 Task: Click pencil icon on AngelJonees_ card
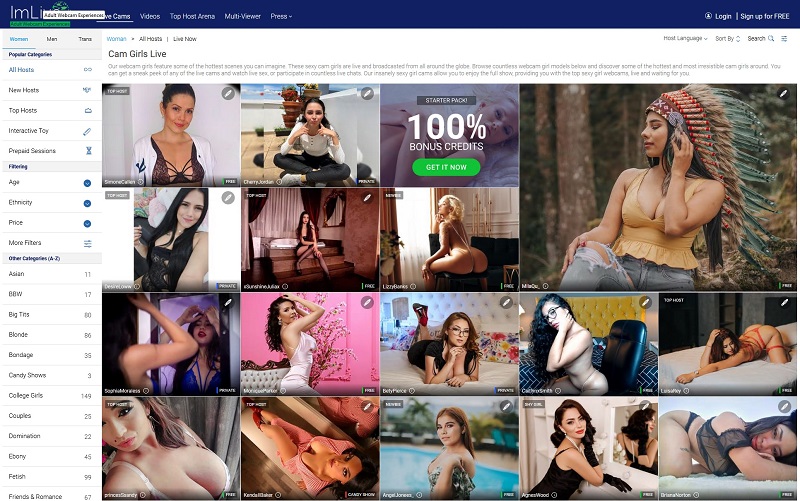(x=506, y=407)
